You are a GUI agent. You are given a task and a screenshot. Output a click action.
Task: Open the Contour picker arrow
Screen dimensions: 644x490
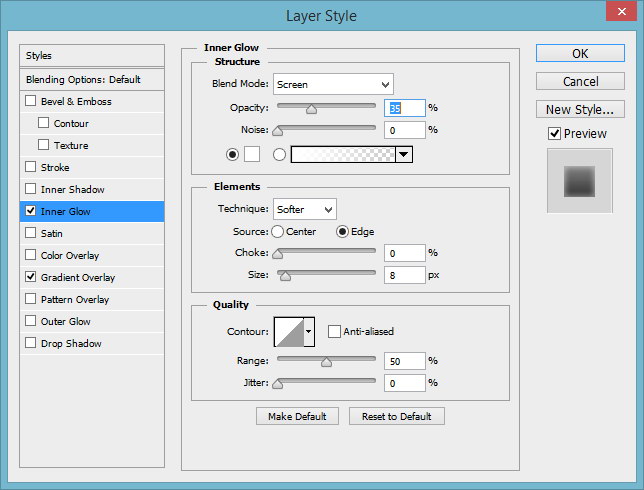tap(308, 331)
